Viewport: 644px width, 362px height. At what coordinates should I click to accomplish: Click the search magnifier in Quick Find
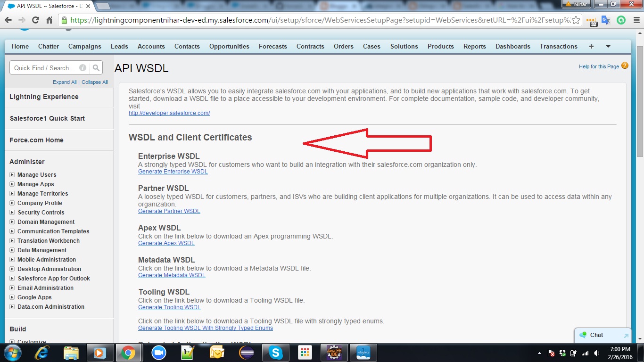(96, 68)
